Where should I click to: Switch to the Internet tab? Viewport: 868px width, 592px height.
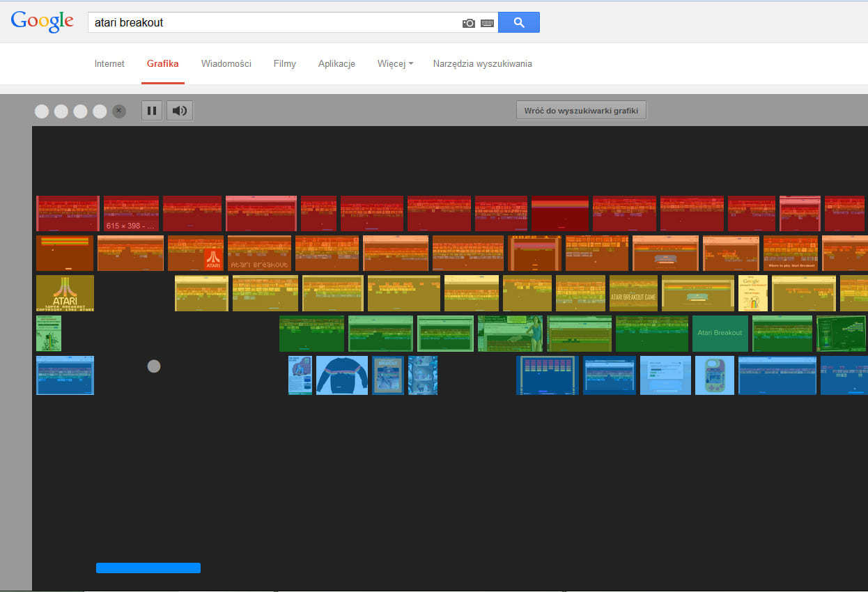point(109,63)
